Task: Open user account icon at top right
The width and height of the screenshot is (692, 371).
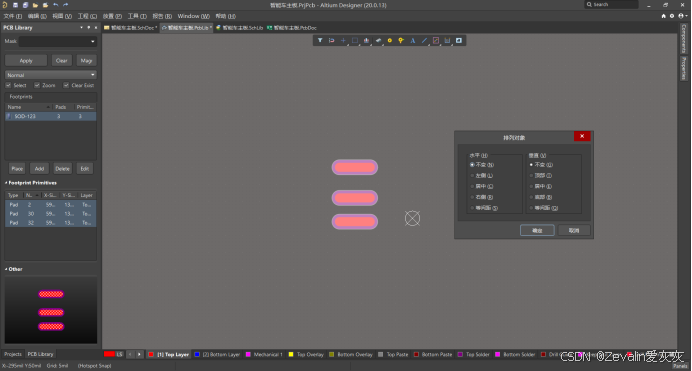Action: pos(681,16)
